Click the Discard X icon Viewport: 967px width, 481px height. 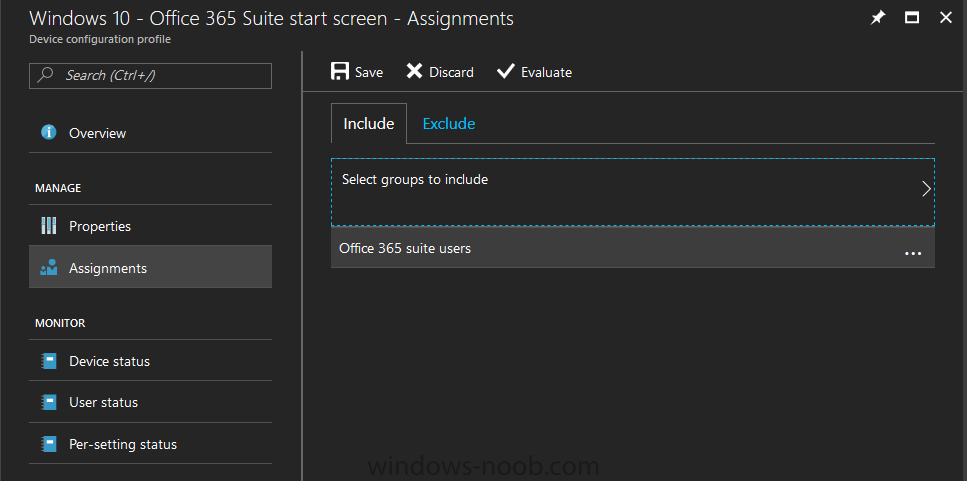[x=414, y=72]
